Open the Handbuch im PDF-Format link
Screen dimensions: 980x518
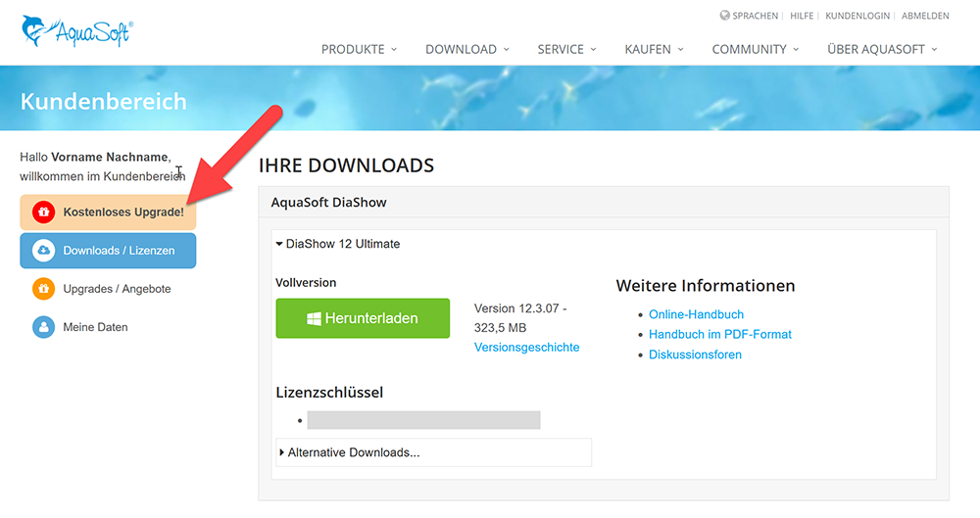coord(719,334)
